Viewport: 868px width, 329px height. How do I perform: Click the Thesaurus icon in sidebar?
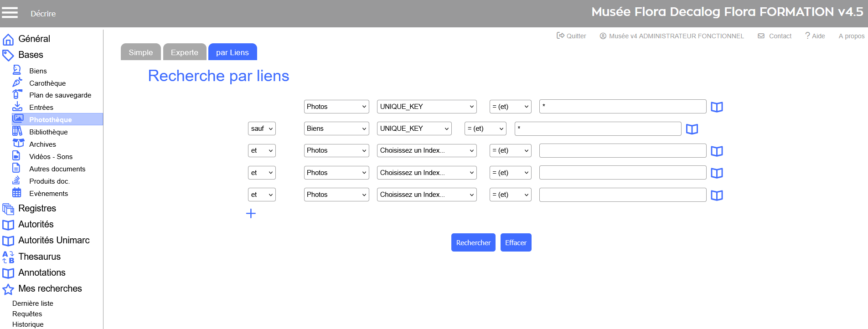pyautogui.click(x=8, y=257)
